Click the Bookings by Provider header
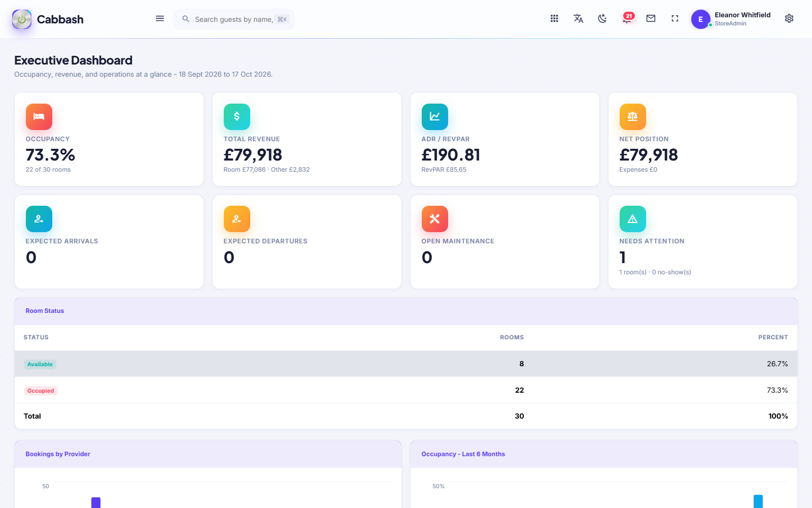This screenshot has width=812, height=508. [208, 454]
